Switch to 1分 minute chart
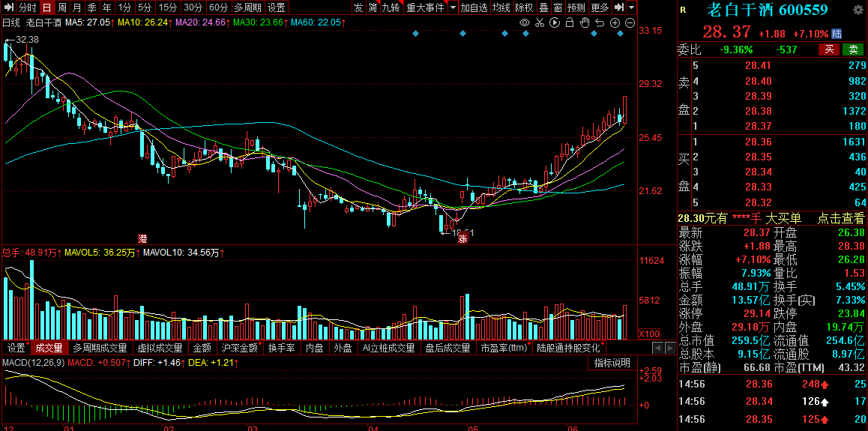The height and width of the screenshot is (431, 868). coord(125,7)
